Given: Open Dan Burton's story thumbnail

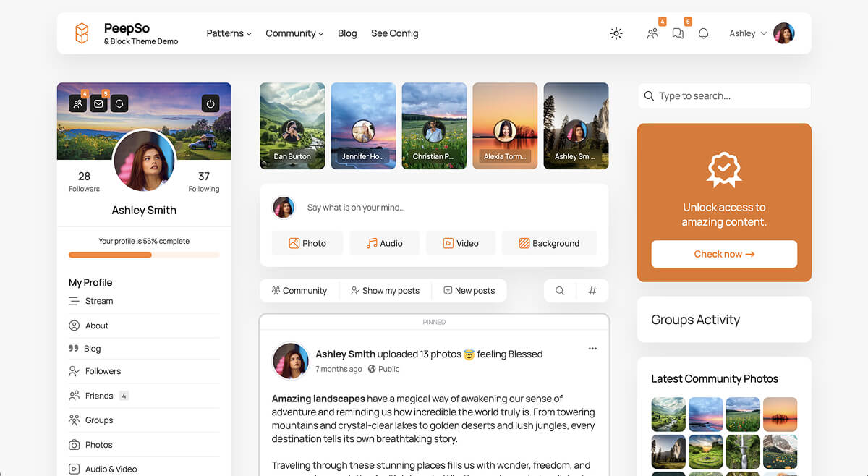Looking at the screenshot, I should point(292,126).
